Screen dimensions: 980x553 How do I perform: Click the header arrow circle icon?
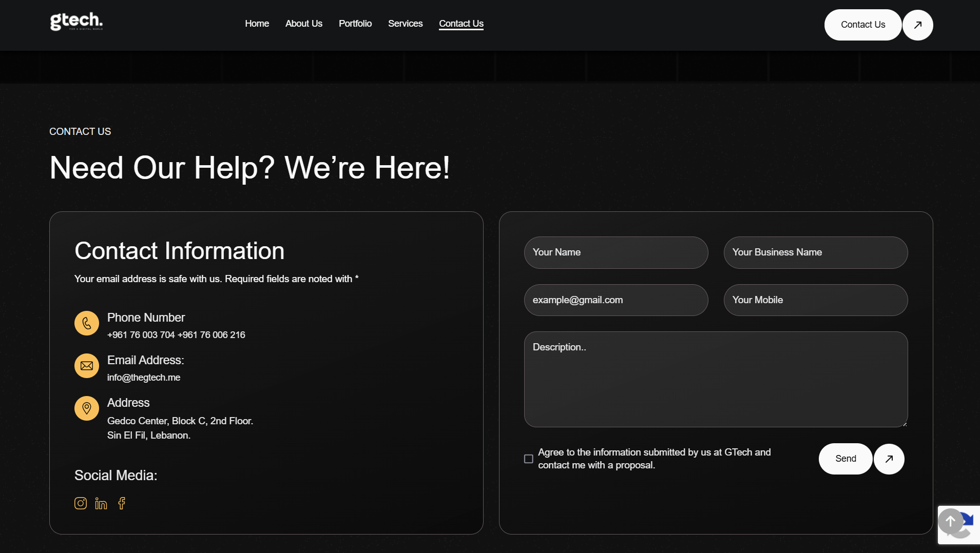tap(918, 25)
